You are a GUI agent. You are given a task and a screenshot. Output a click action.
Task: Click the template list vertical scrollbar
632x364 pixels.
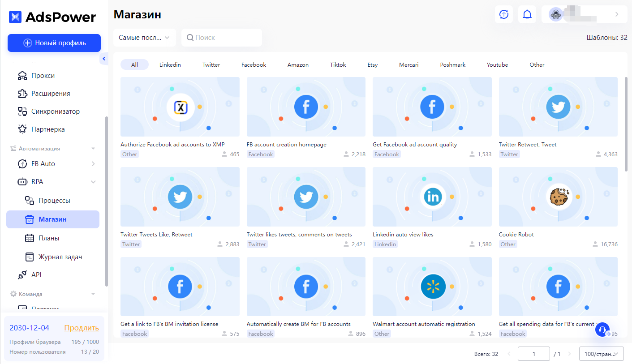[x=626, y=124]
